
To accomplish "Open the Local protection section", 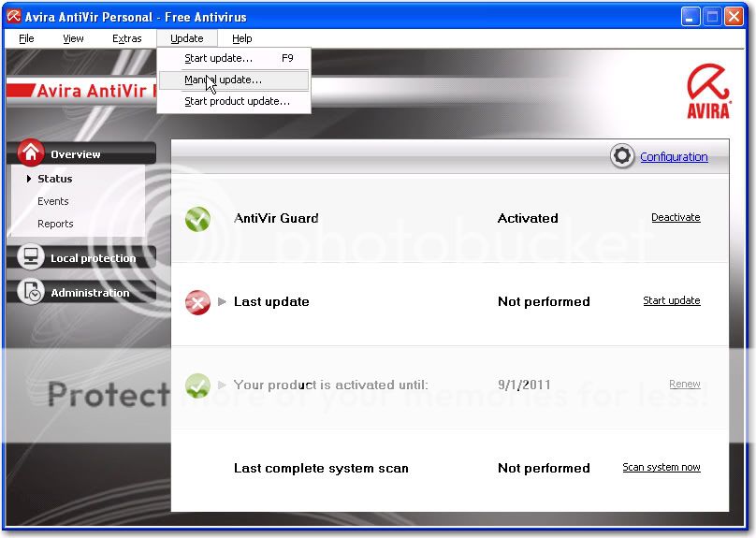I will (82, 257).
